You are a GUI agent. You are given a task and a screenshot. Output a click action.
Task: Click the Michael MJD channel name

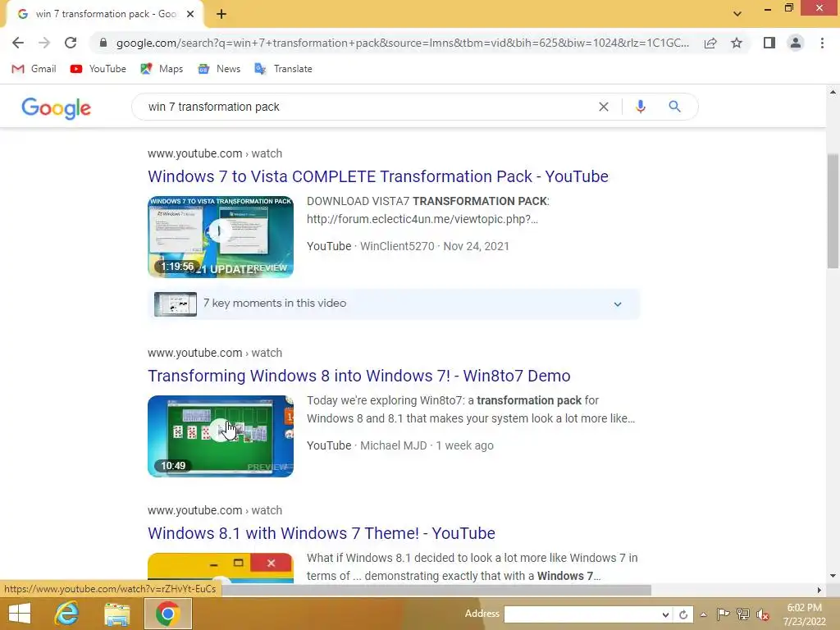point(393,445)
